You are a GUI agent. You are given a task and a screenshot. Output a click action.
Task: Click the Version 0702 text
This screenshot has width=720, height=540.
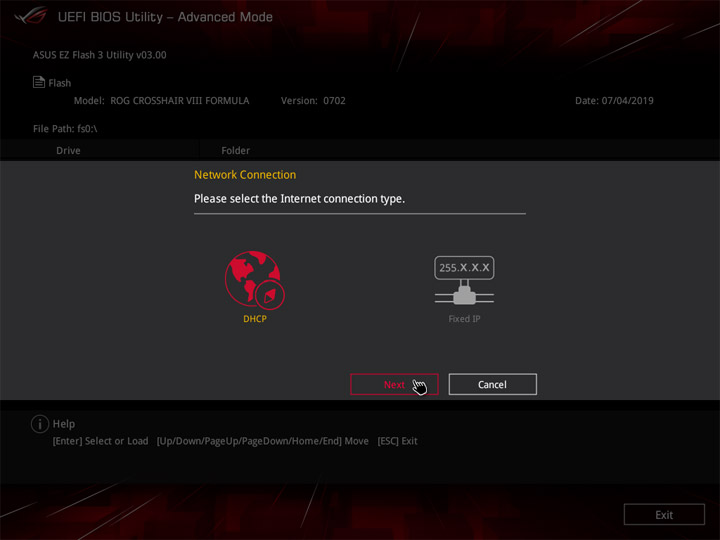[x=313, y=101]
